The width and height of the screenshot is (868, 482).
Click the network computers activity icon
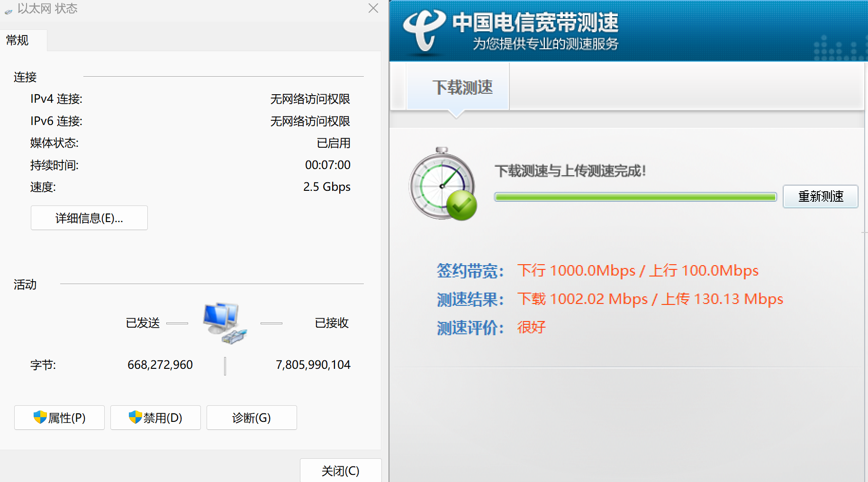point(225,323)
